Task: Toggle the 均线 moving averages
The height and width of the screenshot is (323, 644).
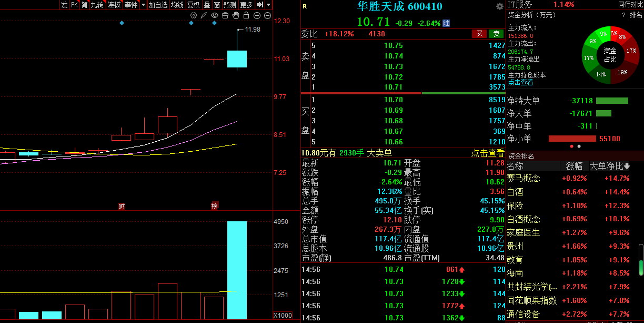Action: [x=177, y=5]
